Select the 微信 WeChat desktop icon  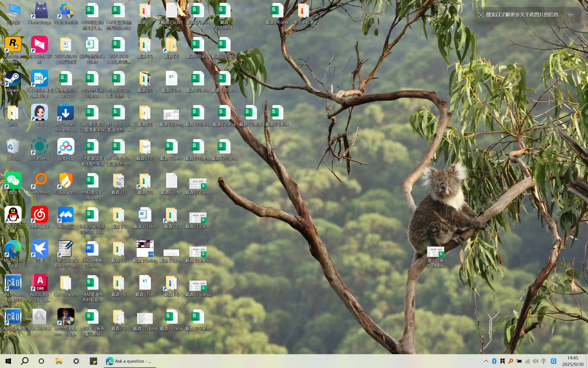(x=13, y=184)
